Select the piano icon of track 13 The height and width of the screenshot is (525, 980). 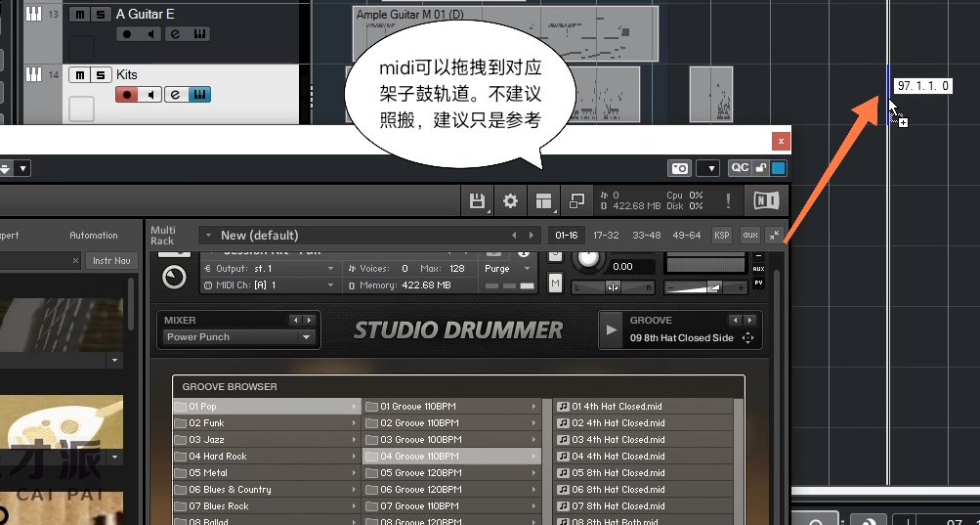[33, 13]
